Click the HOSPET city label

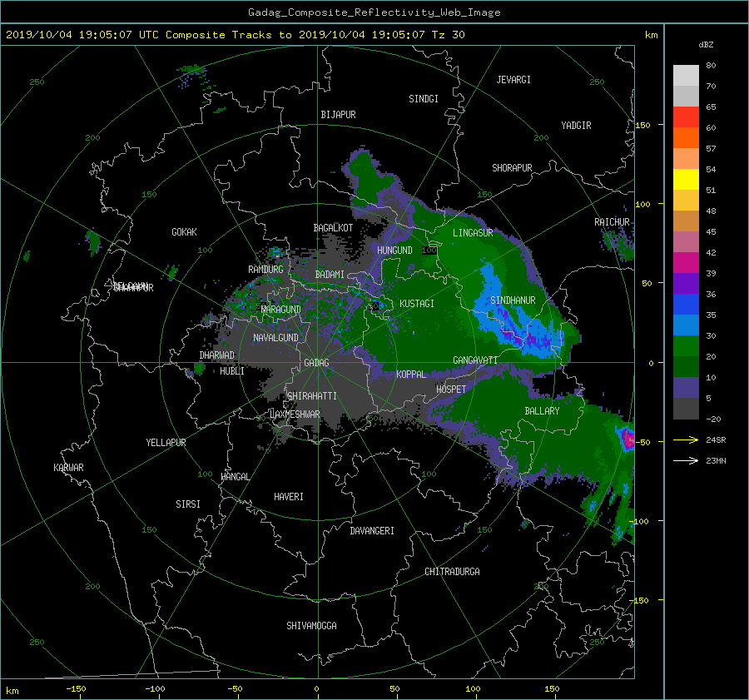[451, 390]
